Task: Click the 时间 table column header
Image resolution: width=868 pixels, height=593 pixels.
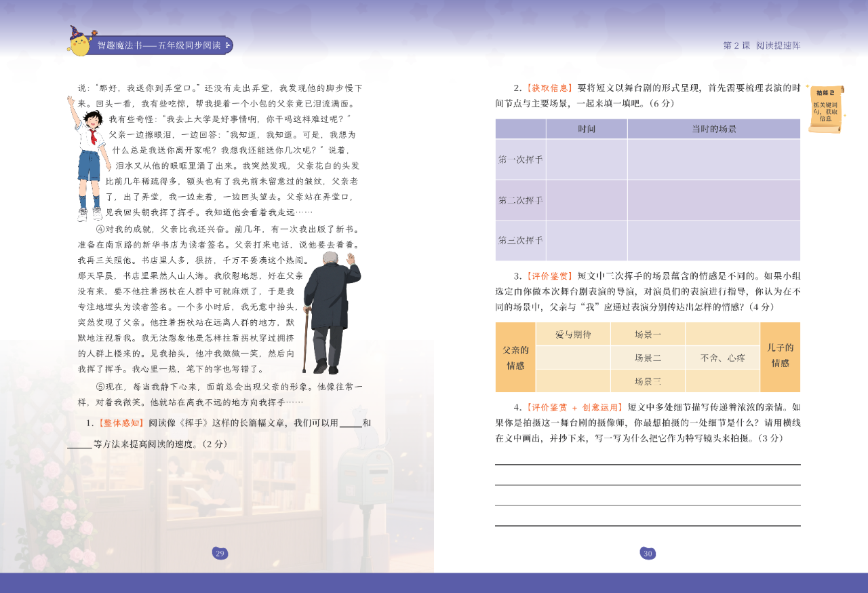Action: 587,129
